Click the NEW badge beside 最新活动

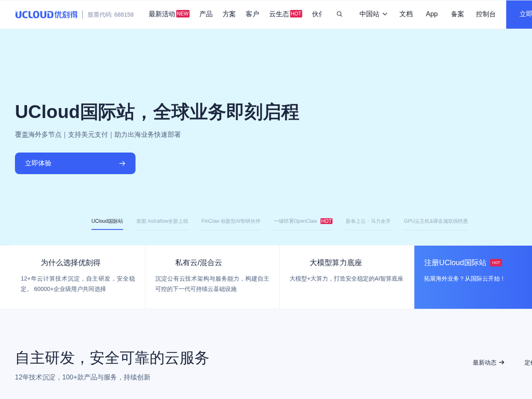183,14
